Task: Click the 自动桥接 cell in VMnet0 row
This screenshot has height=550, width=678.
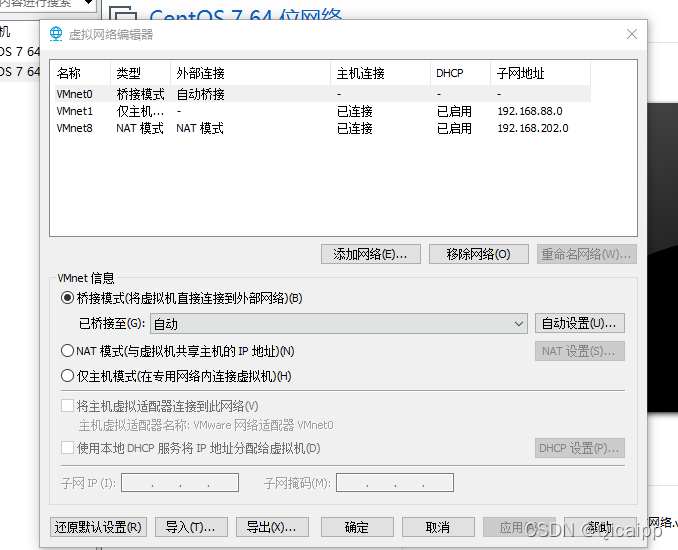Action: point(201,94)
